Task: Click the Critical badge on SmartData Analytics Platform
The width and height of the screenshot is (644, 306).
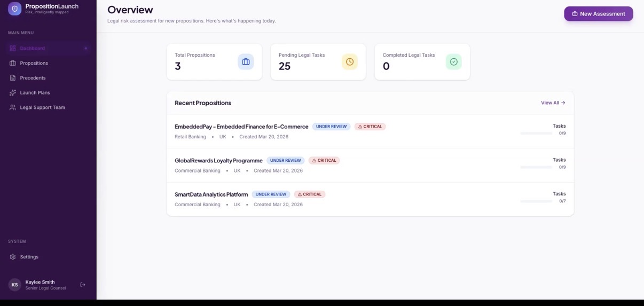Action: (x=310, y=194)
